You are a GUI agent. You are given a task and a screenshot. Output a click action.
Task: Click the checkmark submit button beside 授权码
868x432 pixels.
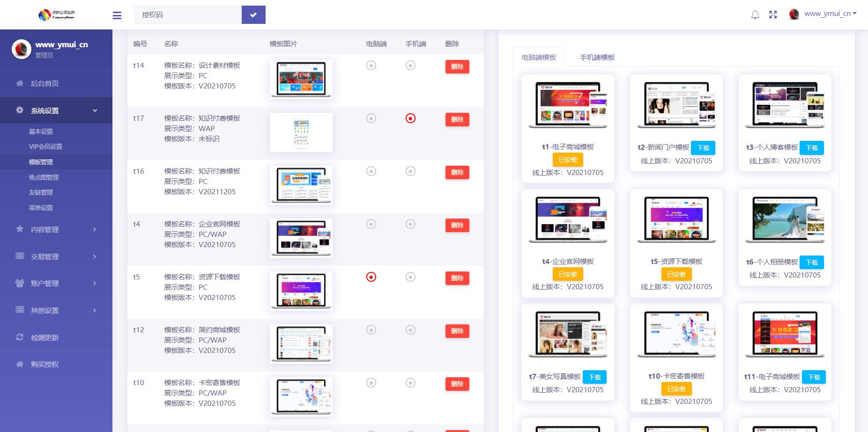click(253, 15)
